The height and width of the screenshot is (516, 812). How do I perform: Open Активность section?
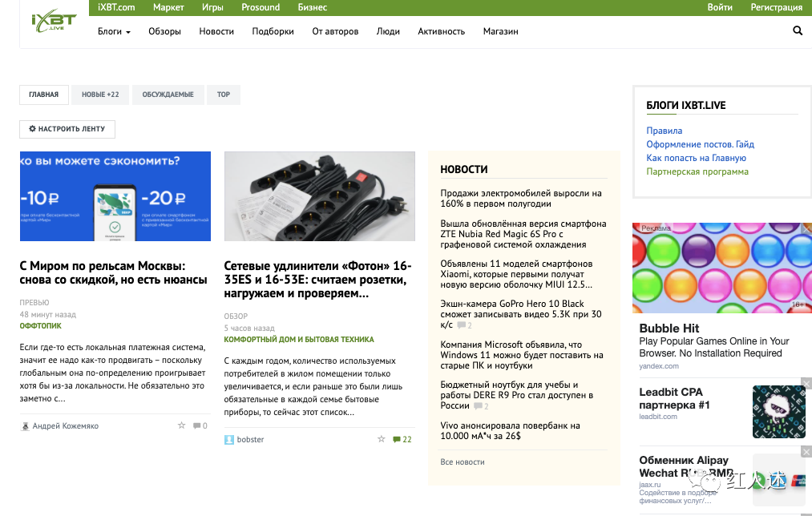[441, 31]
